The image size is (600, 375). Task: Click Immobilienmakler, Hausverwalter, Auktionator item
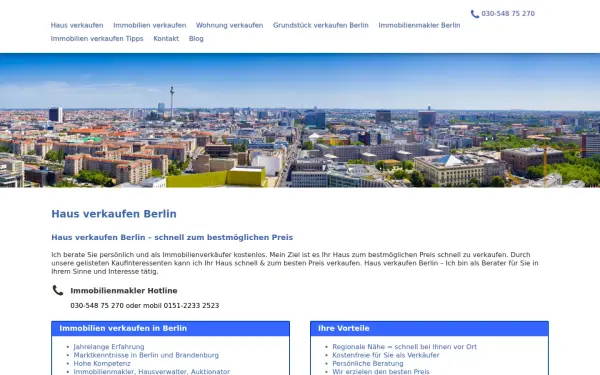152,372
